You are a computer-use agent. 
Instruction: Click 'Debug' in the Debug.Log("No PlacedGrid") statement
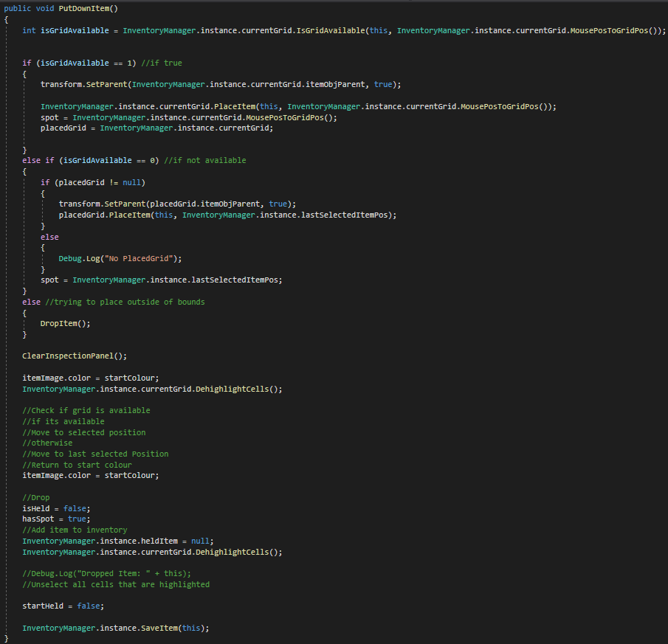pos(70,258)
